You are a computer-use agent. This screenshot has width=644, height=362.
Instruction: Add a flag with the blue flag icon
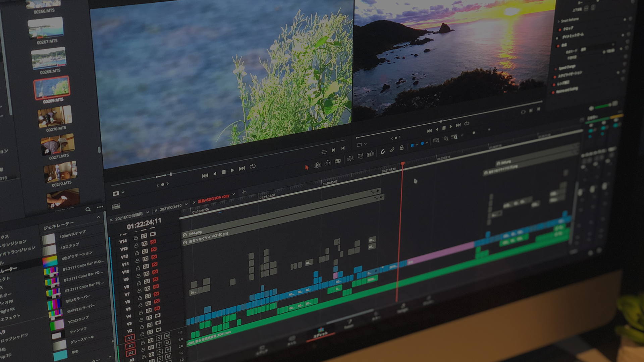412,145
